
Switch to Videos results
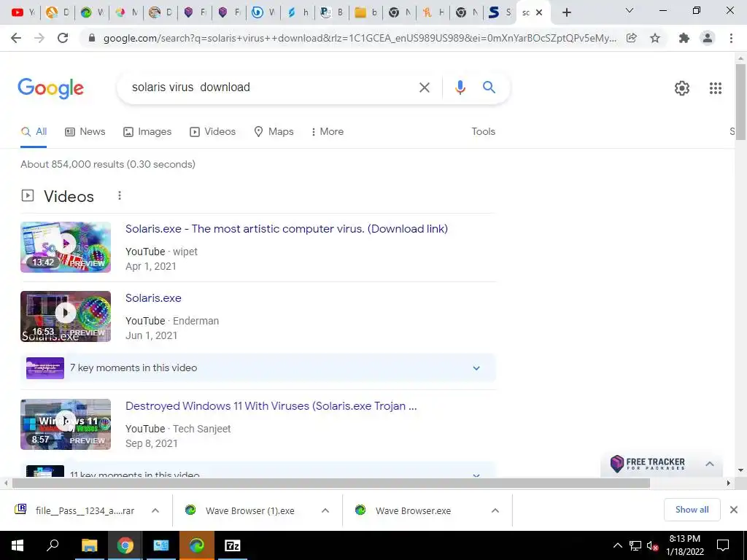pos(212,132)
